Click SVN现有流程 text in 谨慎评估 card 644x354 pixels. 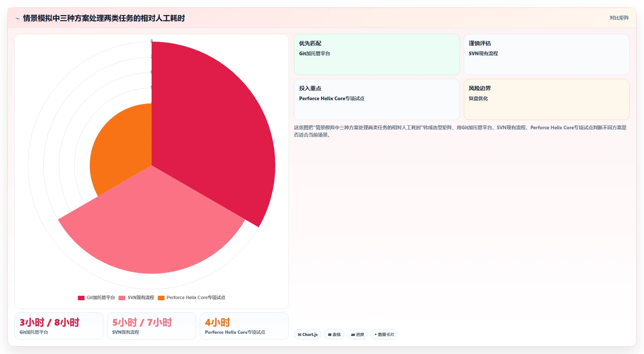point(483,53)
